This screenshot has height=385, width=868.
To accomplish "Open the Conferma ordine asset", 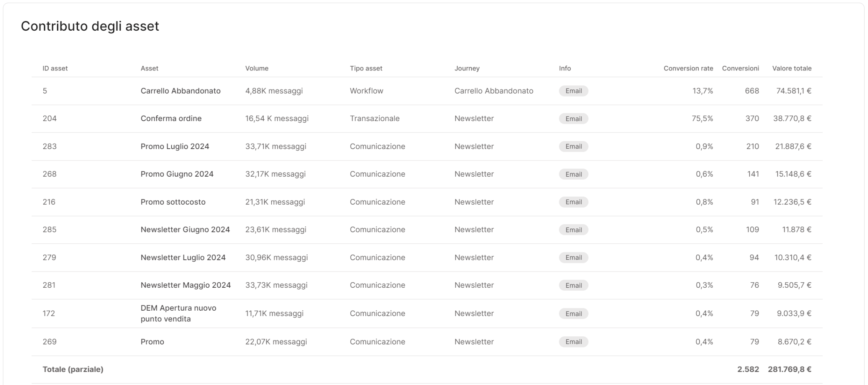I will (x=171, y=118).
